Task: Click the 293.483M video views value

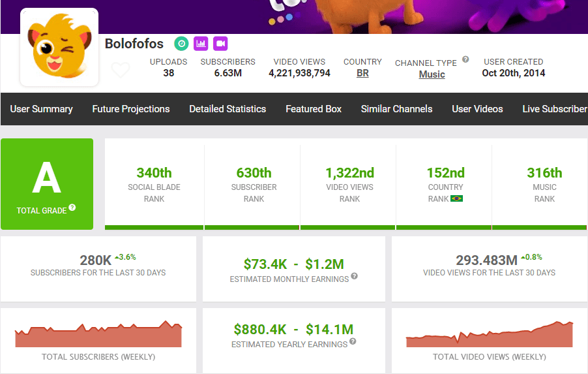Action: coord(486,260)
